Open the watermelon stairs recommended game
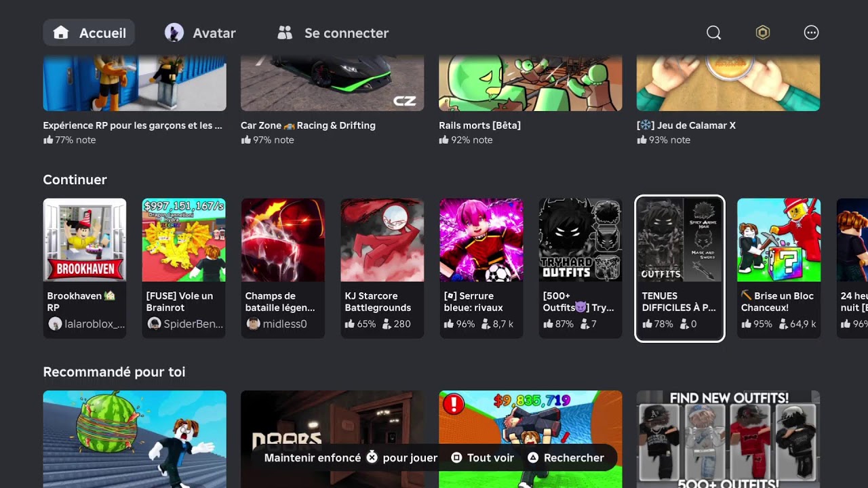868x488 pixels. click(135, 439)
